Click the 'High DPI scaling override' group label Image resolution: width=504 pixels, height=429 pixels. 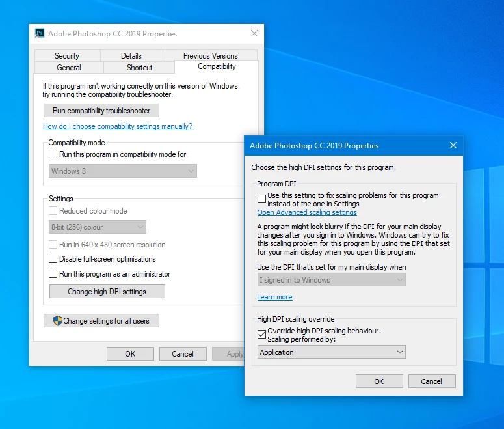(296, 319)
